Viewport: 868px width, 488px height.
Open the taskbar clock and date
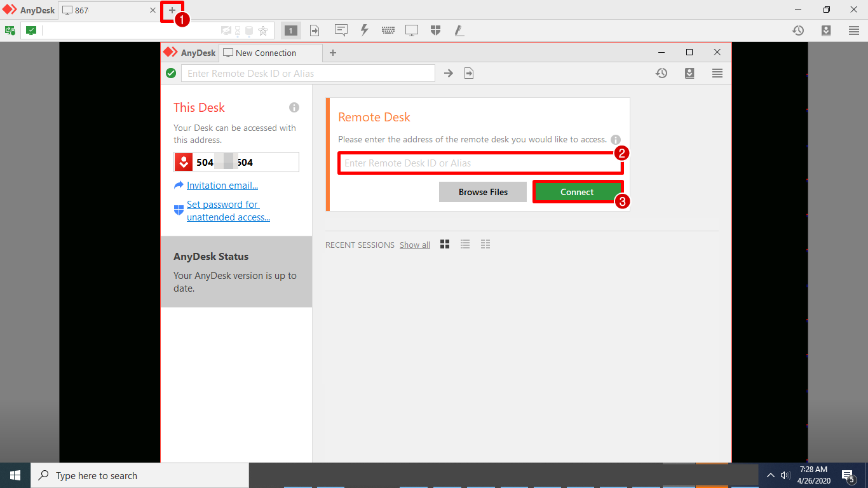[815, 475]
